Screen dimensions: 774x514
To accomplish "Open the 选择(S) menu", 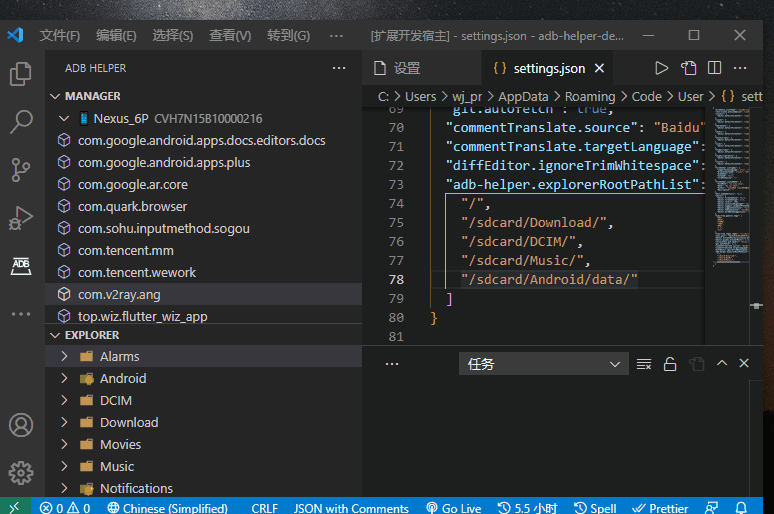I will (173, 36).
